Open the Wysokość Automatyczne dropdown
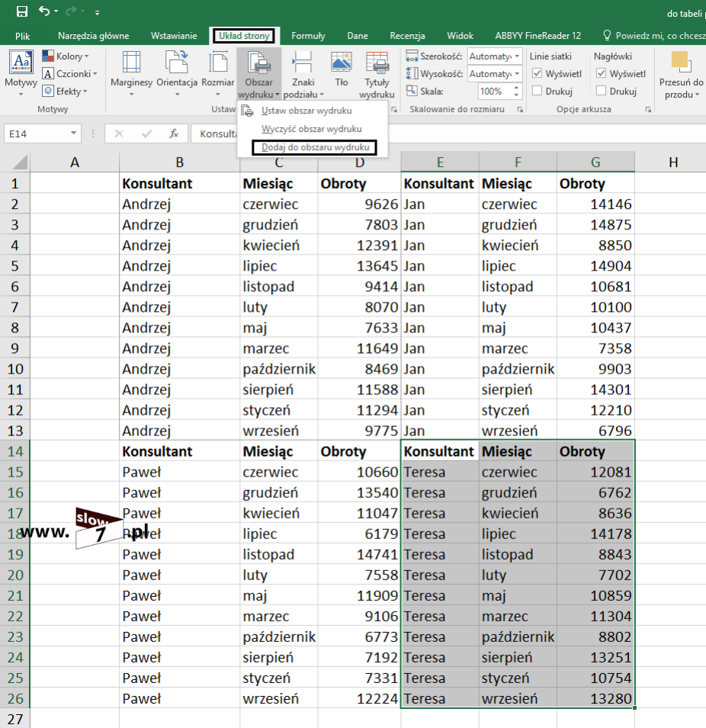The height and width of the screenshot is (728, 706). [x=517, y=73]
